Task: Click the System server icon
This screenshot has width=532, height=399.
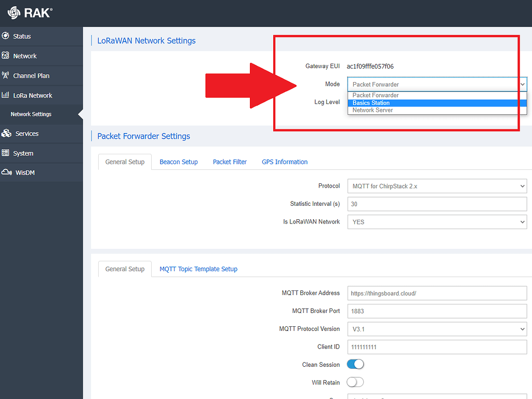Action: (x=6, y=153)
